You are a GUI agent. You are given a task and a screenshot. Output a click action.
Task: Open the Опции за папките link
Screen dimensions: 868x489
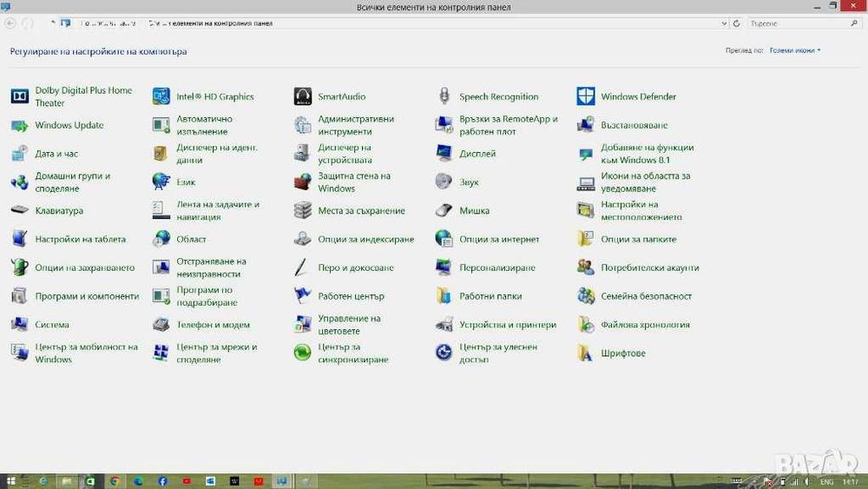click(639, 239)
